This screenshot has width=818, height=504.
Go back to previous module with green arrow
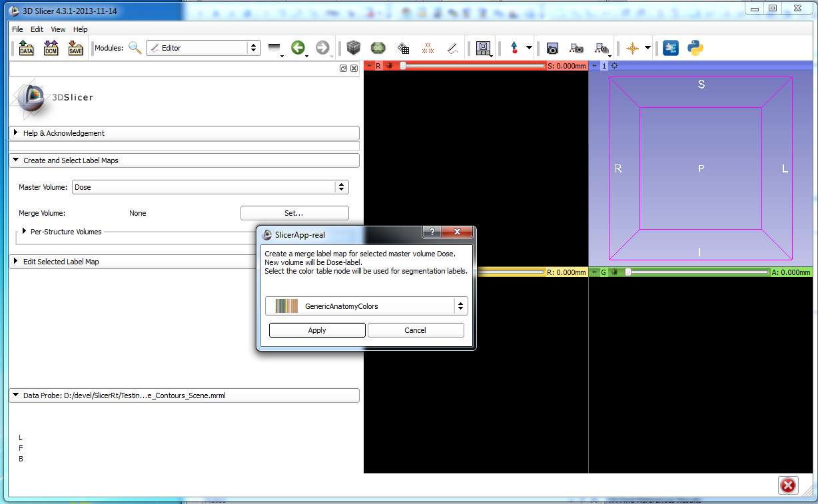pos(298,48)
